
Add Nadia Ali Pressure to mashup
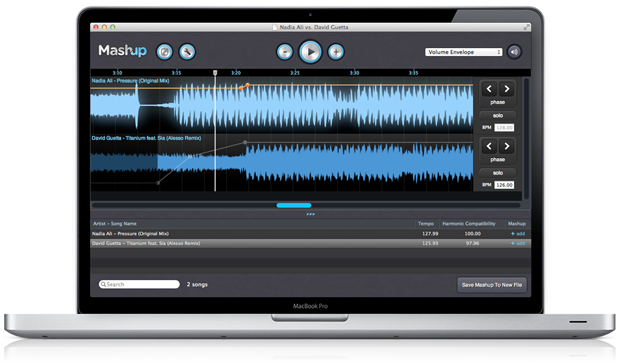click(518, 234)
